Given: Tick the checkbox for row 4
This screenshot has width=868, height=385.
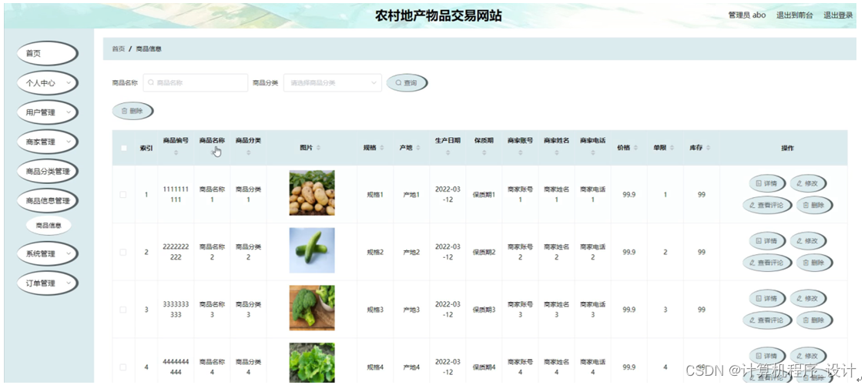Looking at the screenshot, I should tap(123, 367).
